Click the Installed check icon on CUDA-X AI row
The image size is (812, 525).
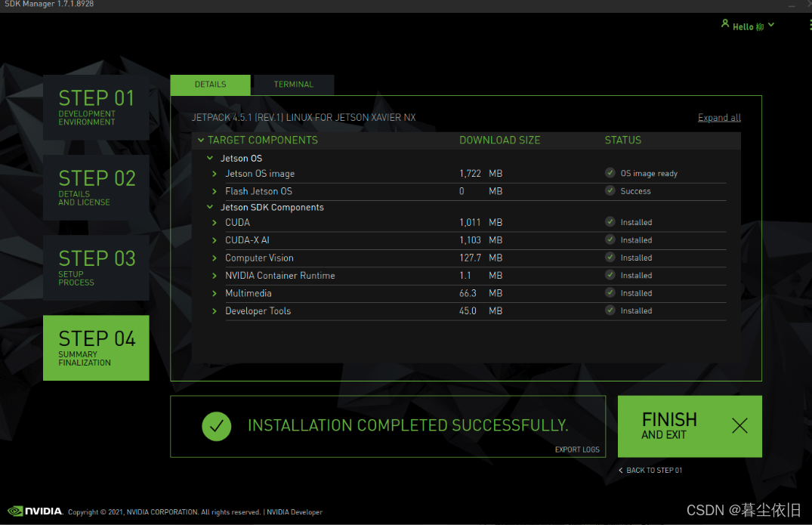pos(610,239)
